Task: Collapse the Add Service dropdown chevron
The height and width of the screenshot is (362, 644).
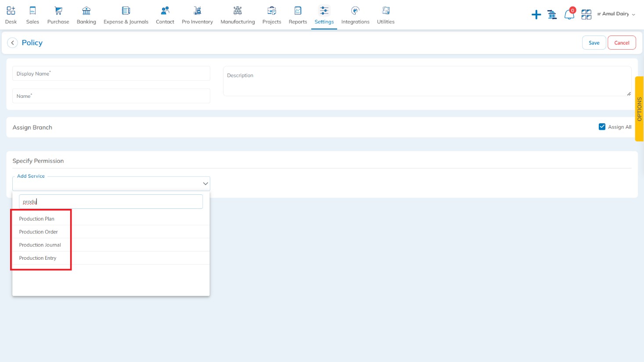Action: [x=205, y=183]
